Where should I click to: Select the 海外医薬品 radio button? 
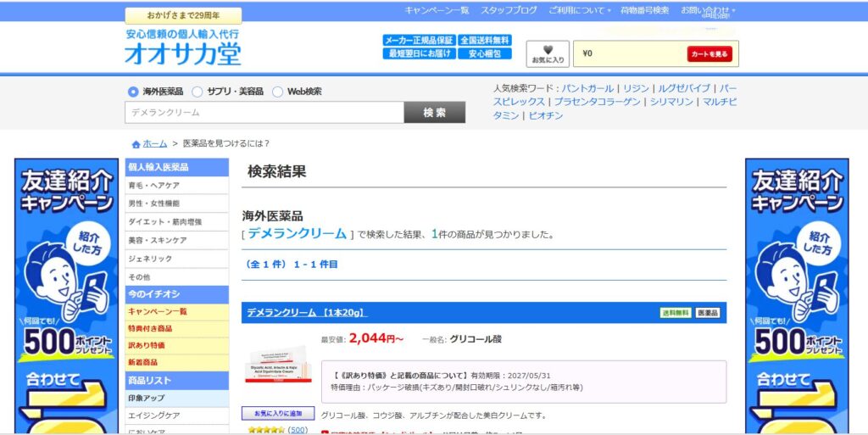click(133, 92)
